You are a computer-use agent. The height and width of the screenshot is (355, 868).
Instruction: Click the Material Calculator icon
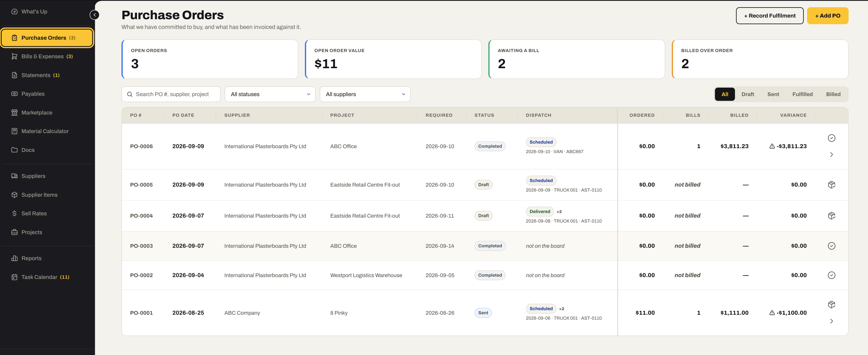point(14,131)
